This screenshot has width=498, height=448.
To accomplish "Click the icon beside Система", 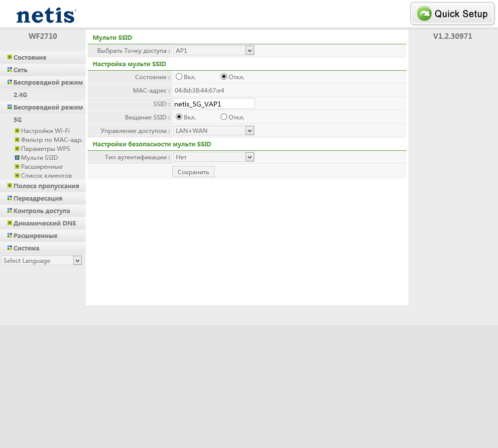I will point(9,248).
